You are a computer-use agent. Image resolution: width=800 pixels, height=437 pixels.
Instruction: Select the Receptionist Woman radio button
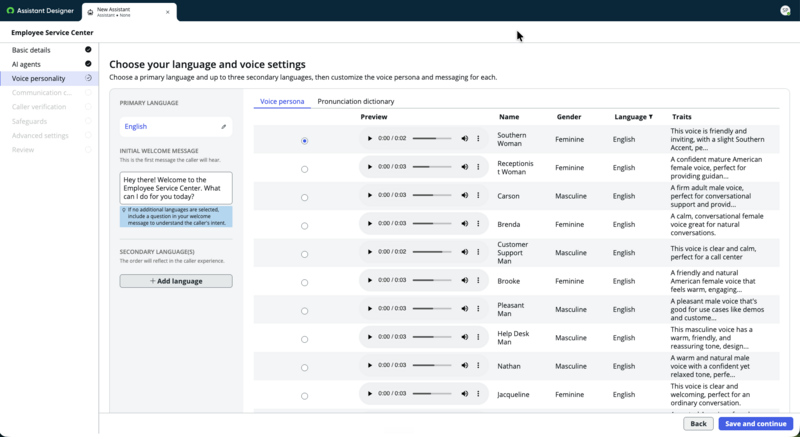305,169
